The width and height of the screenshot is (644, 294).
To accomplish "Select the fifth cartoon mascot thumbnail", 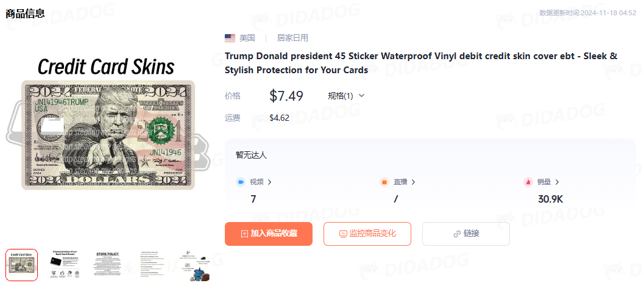I will pyautogui.click(x=194, y=265).
